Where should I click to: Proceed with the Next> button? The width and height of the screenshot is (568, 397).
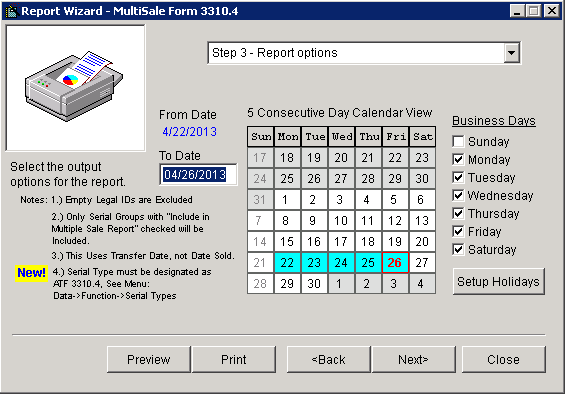click(x=413, y=359)
